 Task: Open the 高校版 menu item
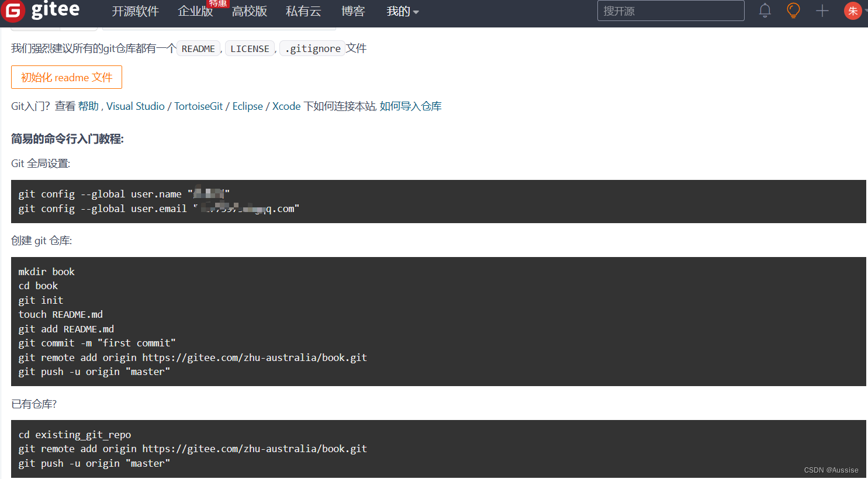point(250,11)
